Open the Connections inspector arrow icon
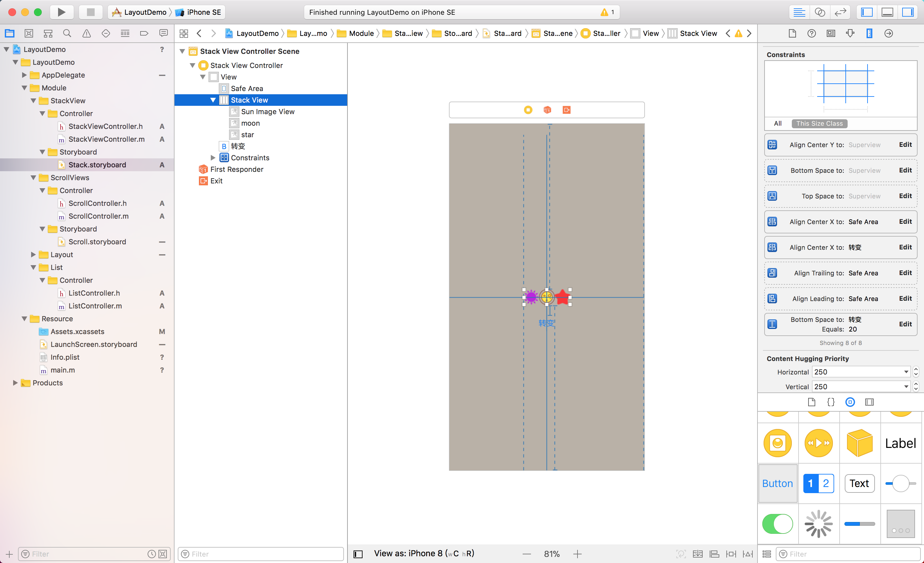924x563 pixels. click(888, 33)
